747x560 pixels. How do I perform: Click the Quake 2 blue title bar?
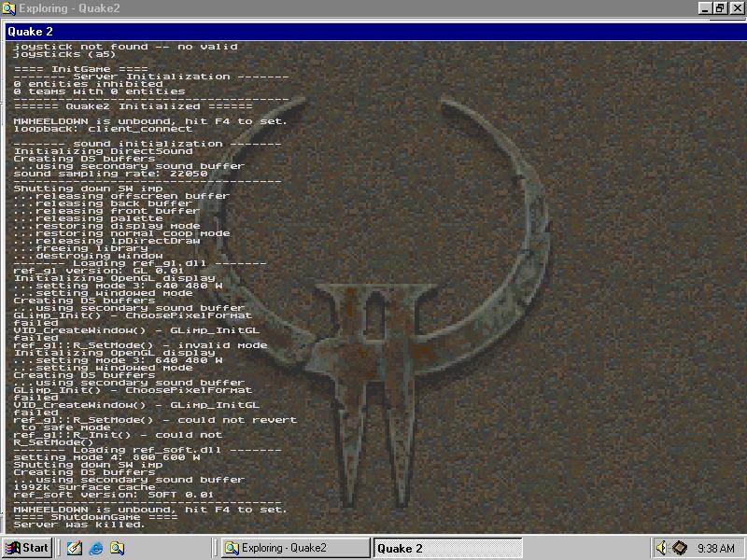(373, 31)
